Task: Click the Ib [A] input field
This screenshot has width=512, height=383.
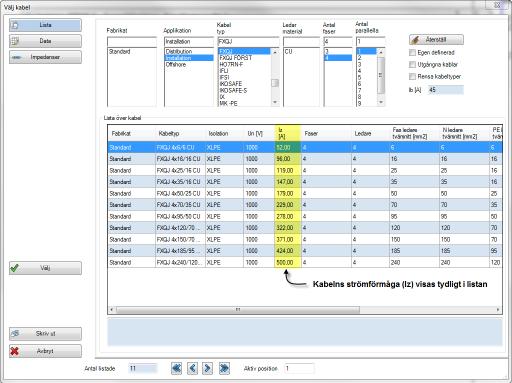Action: click(446, 90)
